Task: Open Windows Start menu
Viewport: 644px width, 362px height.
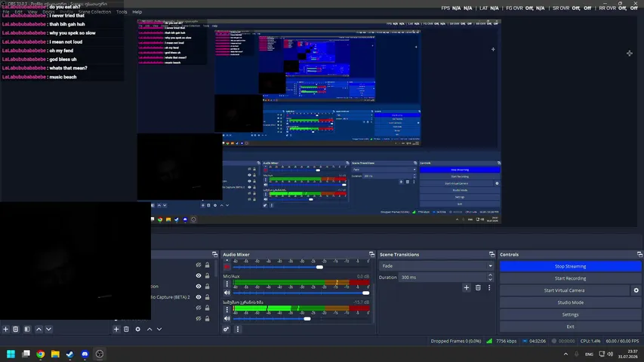Action: (x=11, y=354)
